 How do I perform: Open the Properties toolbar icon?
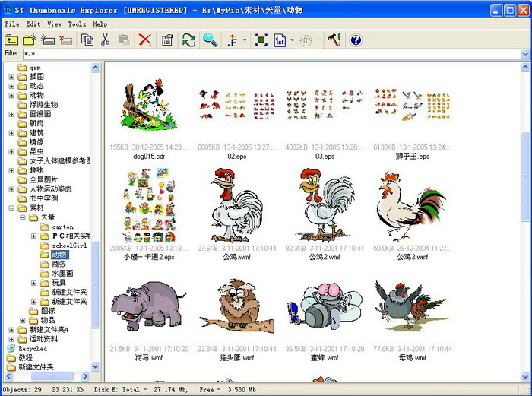(x=167, y=40)
